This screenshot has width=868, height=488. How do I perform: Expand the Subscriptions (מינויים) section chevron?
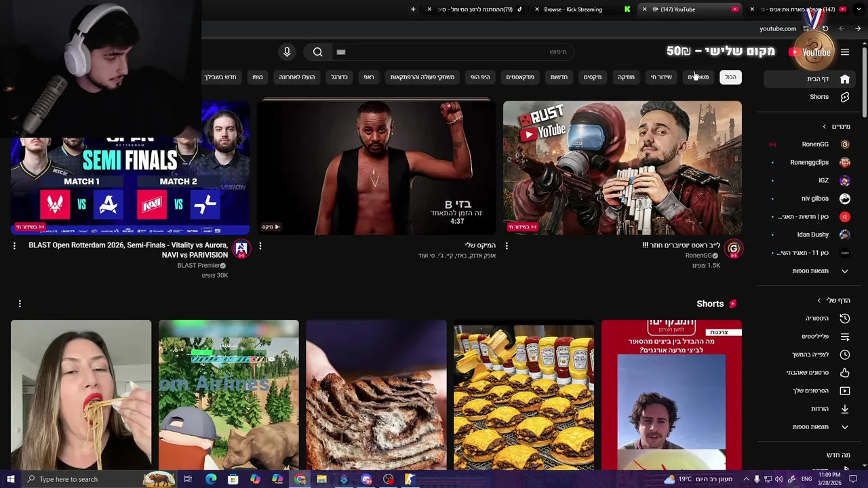(x=825, y=127)
